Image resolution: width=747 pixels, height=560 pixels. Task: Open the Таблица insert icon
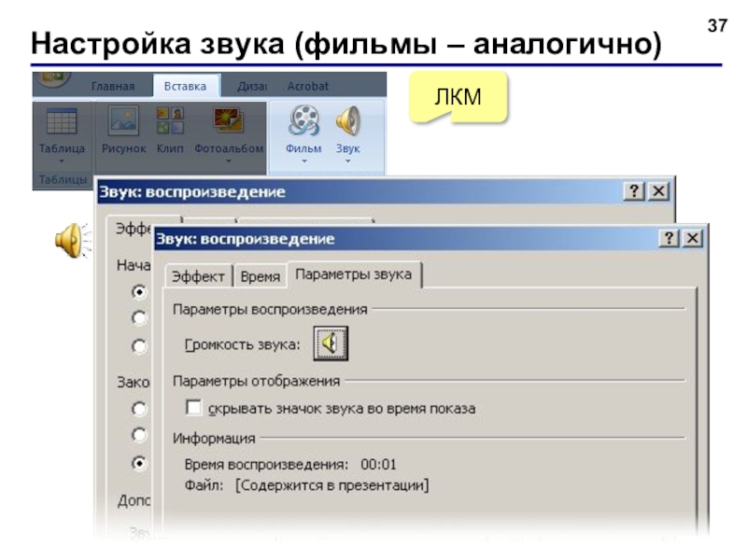tap(62, 121)
